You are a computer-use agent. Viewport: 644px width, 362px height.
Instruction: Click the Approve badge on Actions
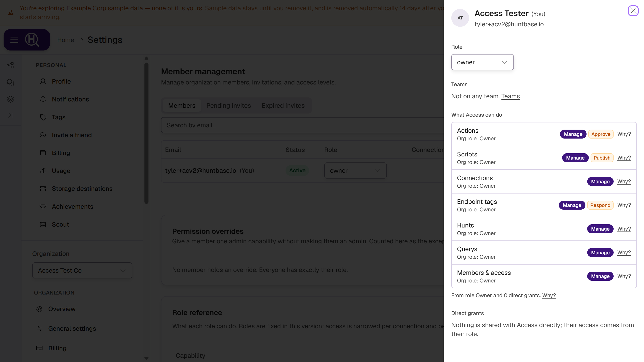point(601,134)
